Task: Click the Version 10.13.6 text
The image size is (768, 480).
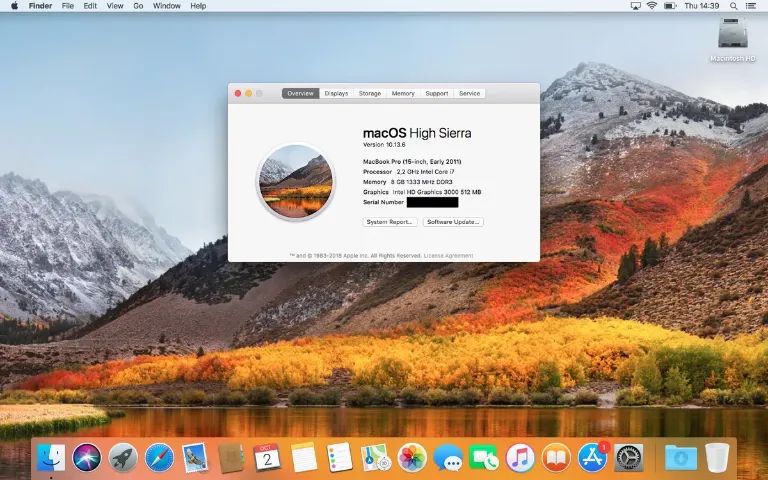Action: tap(384, 145)
